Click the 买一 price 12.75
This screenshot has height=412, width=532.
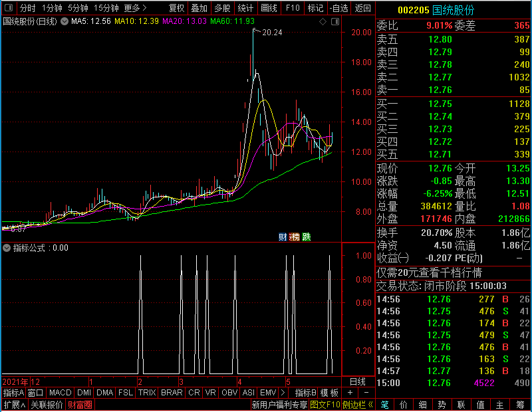coord(440,104)
